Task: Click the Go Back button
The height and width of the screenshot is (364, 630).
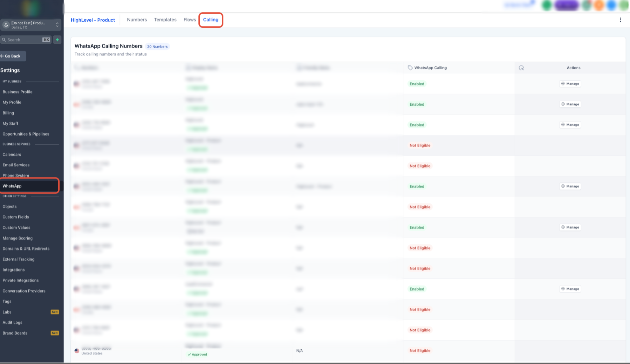Action: 13,56
